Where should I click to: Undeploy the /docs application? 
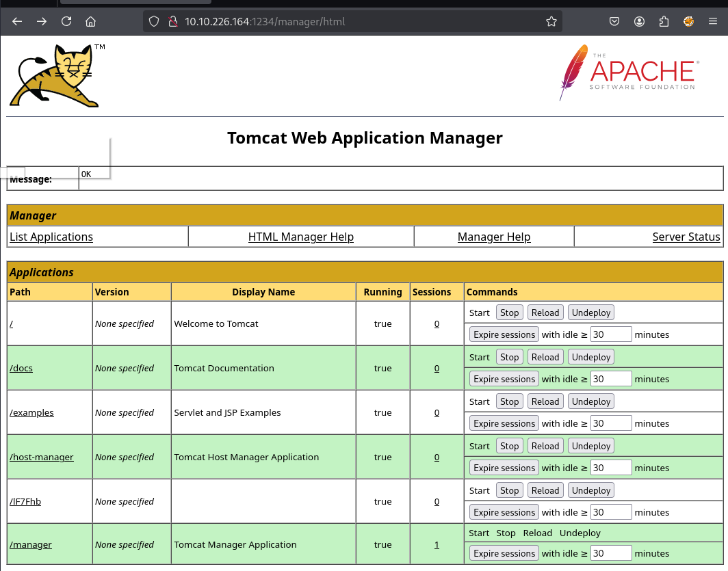591,357
